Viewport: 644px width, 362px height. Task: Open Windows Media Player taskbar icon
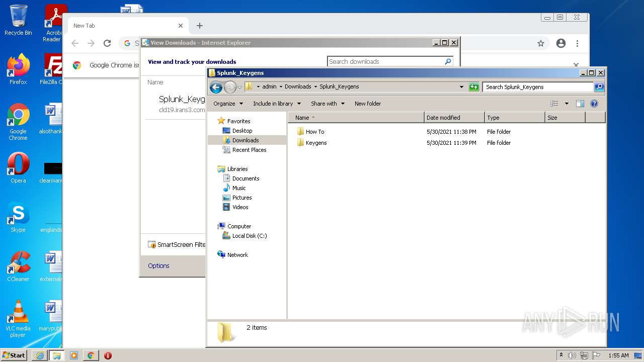pyautogui.click(x=74, y=355)
